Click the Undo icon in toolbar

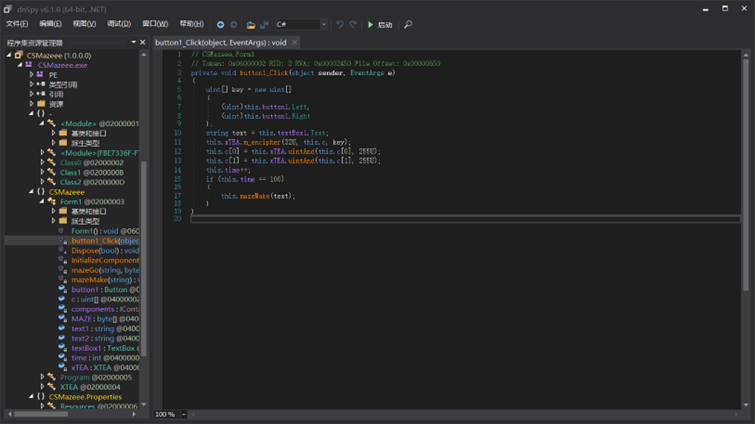(340, 24)
